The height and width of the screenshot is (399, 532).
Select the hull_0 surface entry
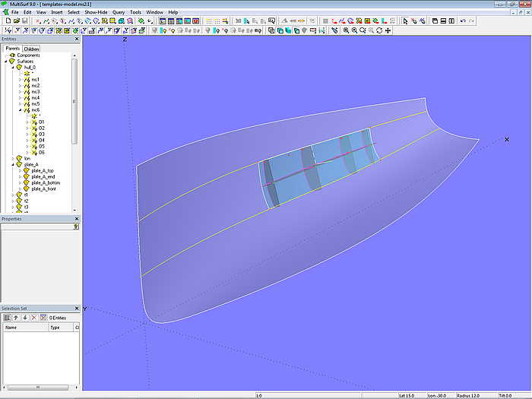(31, 68)
